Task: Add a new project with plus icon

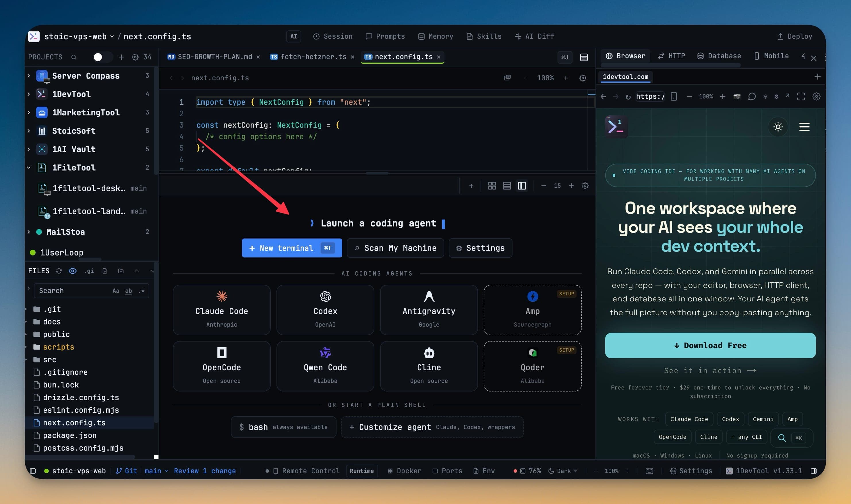Action: coord(121,57)
